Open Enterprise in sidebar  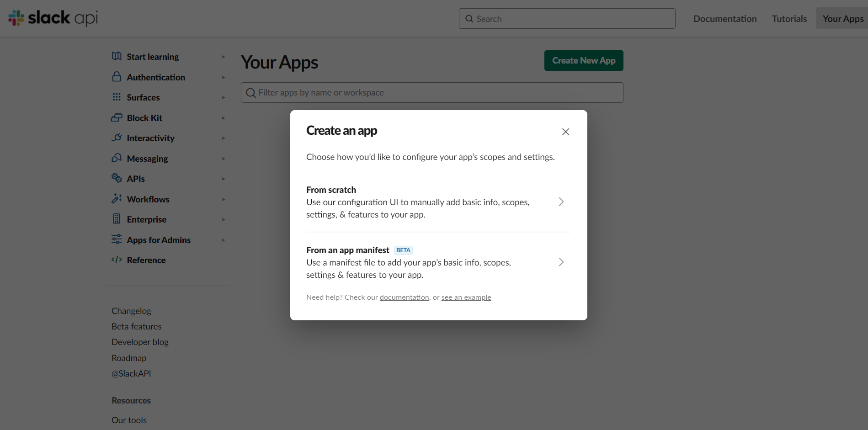(146, 219)
